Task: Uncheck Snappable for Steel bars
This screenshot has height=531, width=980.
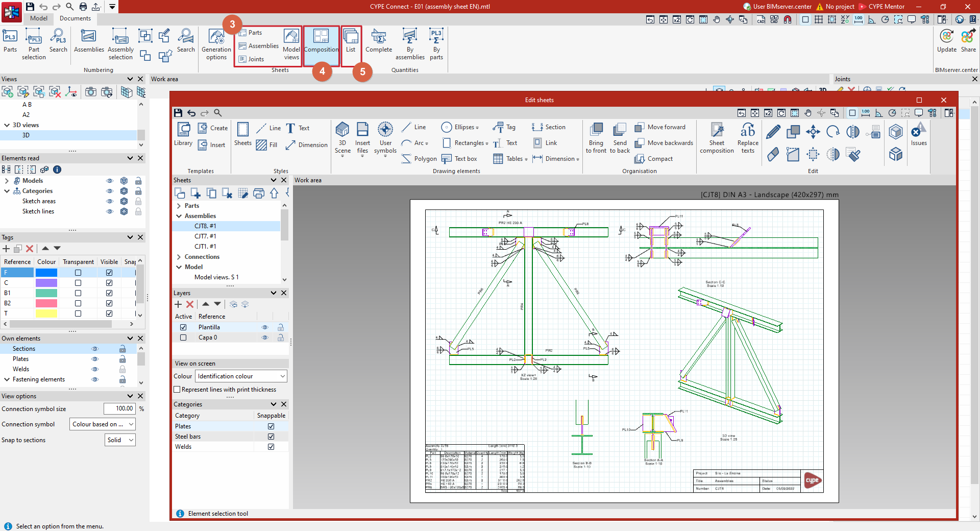Action: pyautogui.click(x=271, y=437)
